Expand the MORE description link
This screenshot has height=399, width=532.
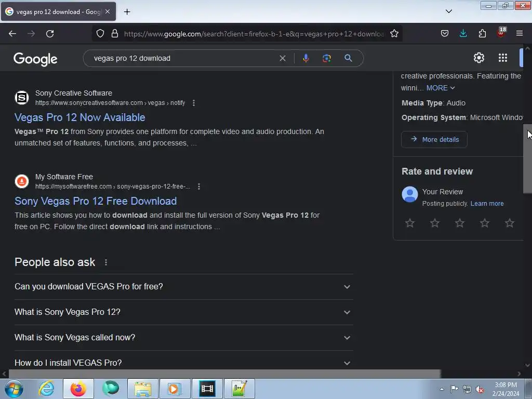(x=441, y=88)
